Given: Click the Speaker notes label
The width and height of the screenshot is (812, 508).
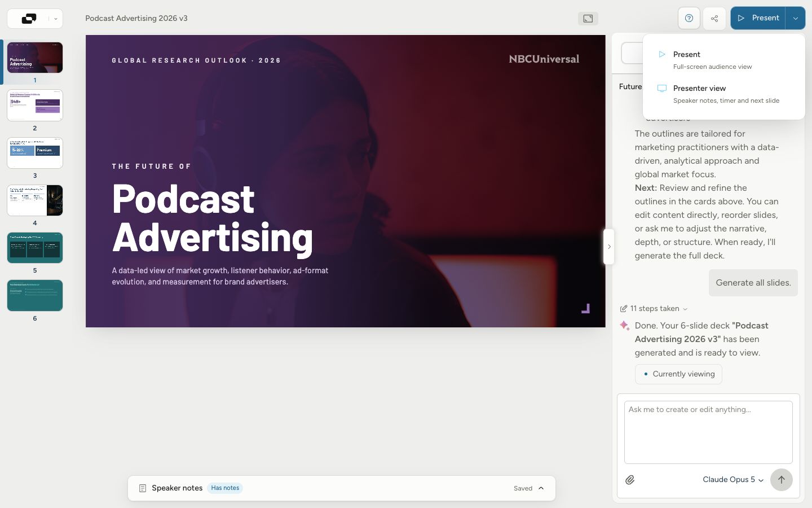Looking at the screenshot, I should pyautogui.click(x=177, y=488).
